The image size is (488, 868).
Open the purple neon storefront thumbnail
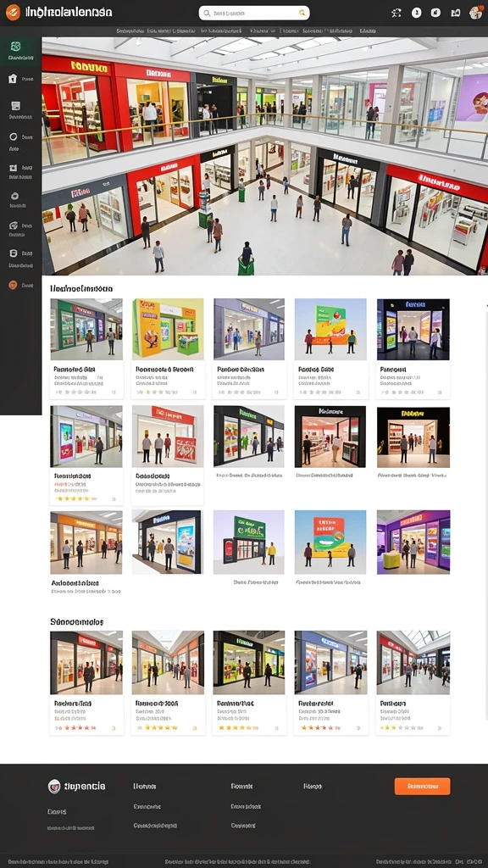(x=413, y=542)
